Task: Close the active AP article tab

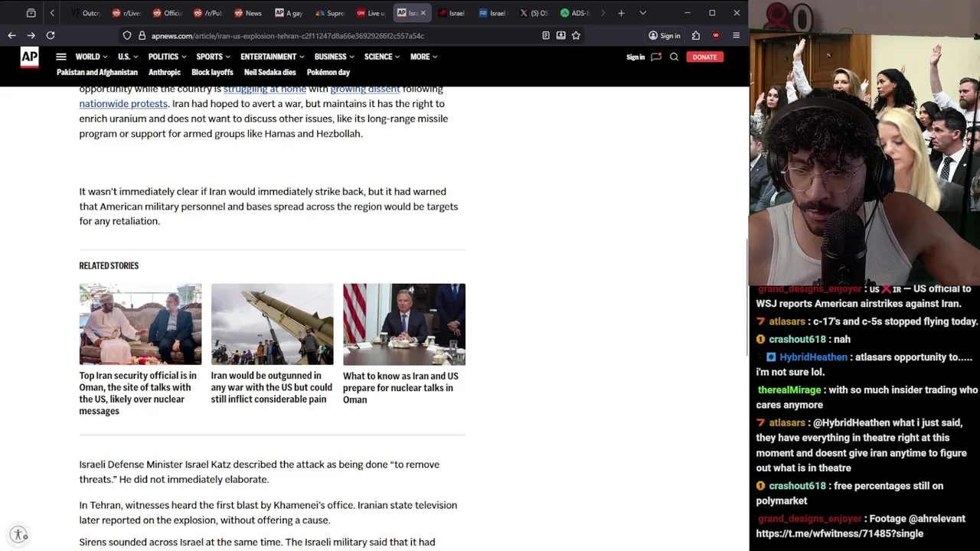Action: (423, 13)
